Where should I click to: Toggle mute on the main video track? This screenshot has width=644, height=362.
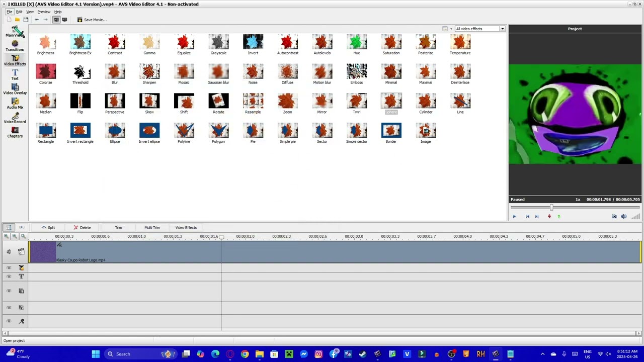[9, 251]
